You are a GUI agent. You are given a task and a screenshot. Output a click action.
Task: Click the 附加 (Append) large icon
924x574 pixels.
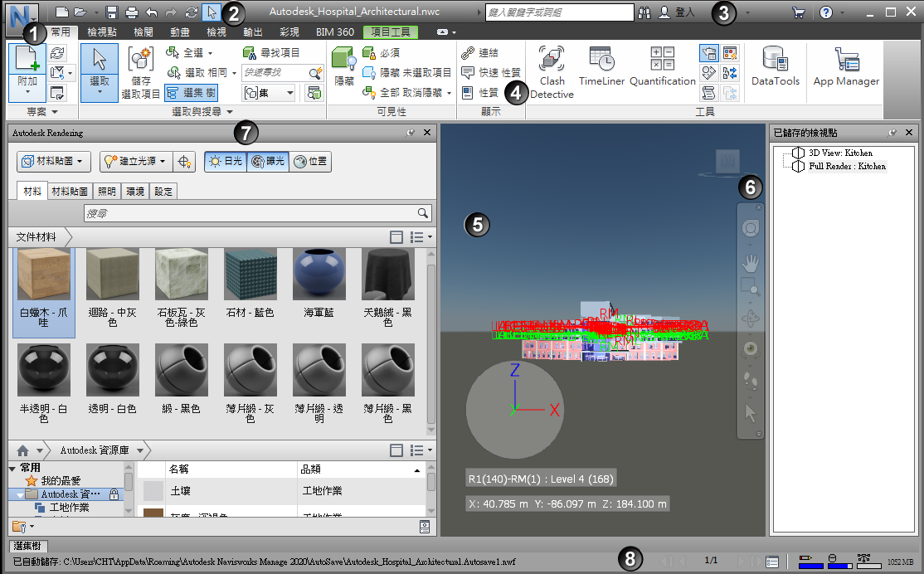pos(27,59)
